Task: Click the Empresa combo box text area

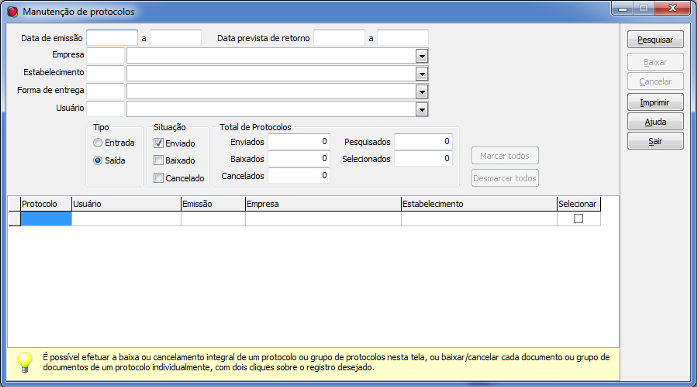Action: coord(272,56)
